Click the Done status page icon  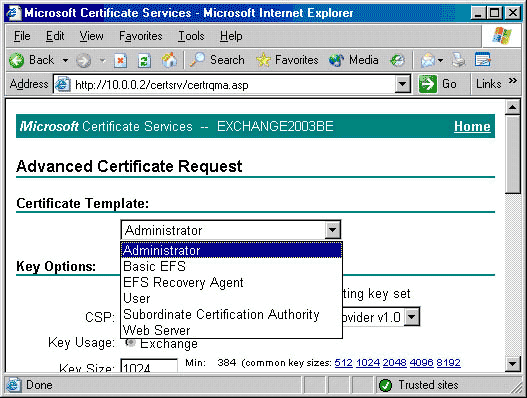coord(14,385)
